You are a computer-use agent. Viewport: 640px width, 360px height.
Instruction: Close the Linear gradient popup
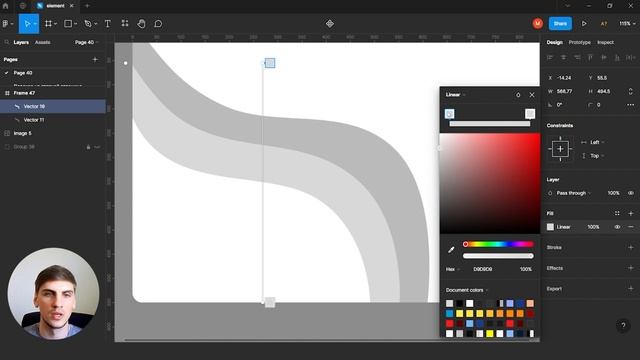coord(532,95)
